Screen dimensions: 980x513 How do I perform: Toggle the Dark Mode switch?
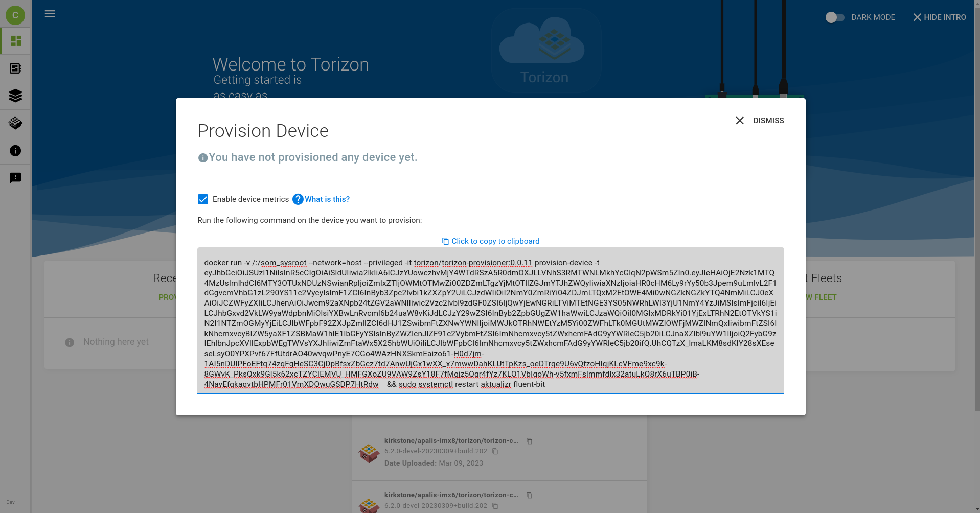click(x=834, y=17)
